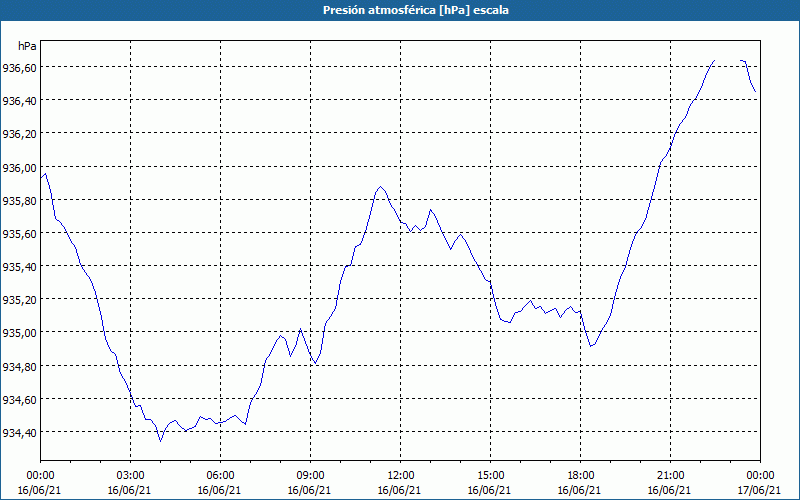Click the 15:00 time axis label
800x500 pixels.
[x=490, y=476]
